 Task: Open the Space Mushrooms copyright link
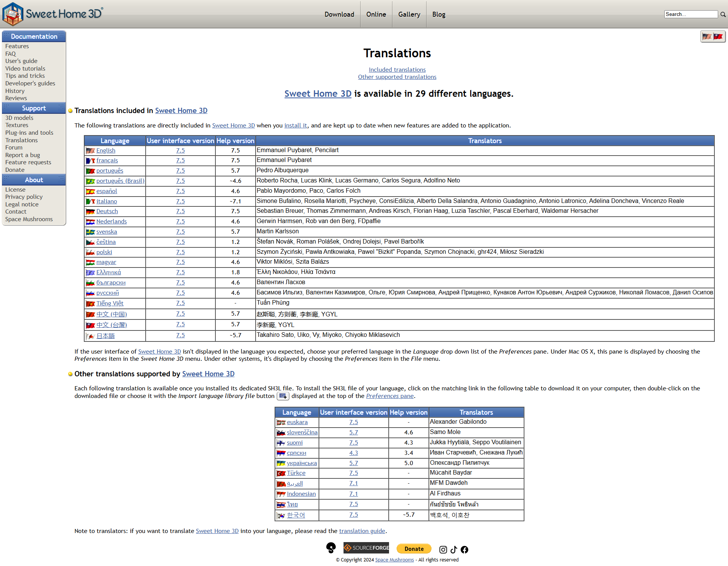pyautogui.click(x=394, y=560)
